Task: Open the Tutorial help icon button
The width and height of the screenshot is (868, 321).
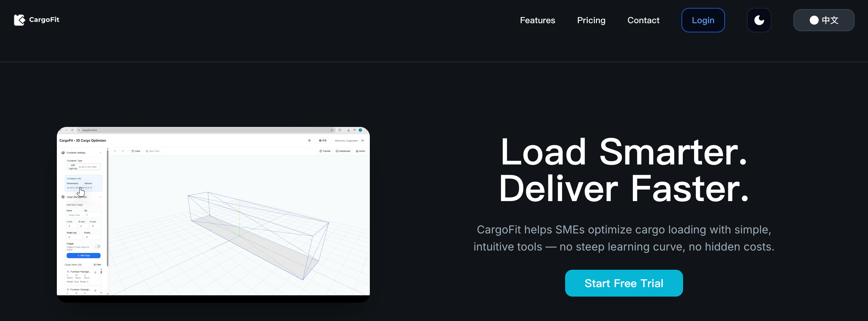Action: pos(325,151)
